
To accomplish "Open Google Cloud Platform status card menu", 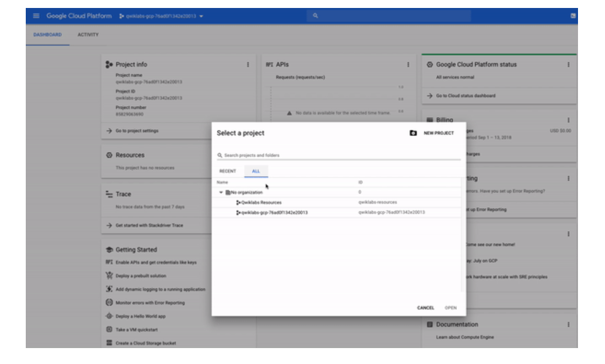I will [568, 65].
